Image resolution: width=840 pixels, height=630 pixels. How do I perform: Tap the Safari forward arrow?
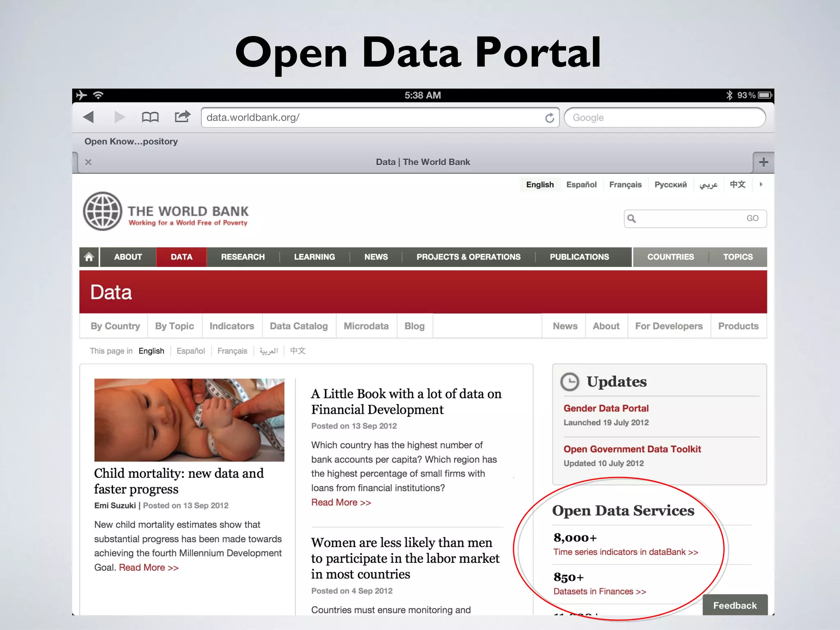point(119,117)
